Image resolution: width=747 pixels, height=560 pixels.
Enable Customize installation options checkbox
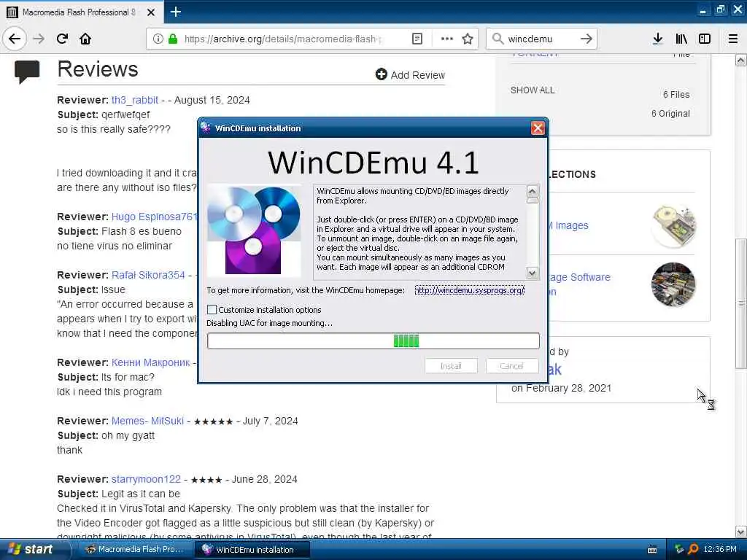[x=212, y=309]
